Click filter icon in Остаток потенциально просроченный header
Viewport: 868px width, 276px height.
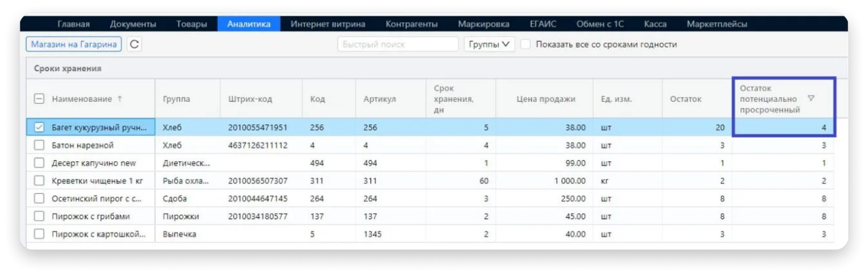(811, 98)
